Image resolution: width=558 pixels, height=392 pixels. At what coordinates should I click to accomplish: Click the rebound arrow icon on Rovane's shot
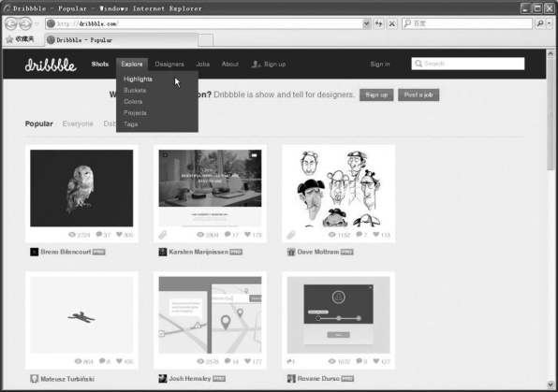click(x=289, y=361)
